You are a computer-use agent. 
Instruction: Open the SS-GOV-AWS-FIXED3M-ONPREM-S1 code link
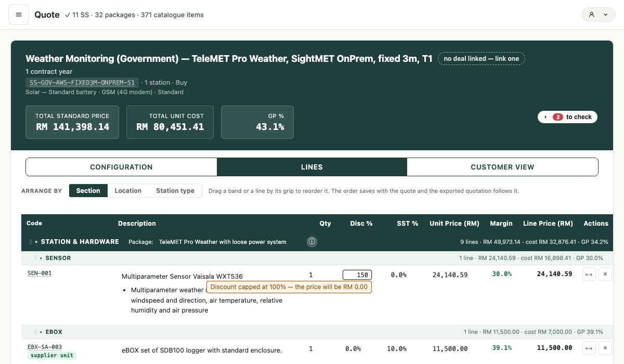[82, 82]
